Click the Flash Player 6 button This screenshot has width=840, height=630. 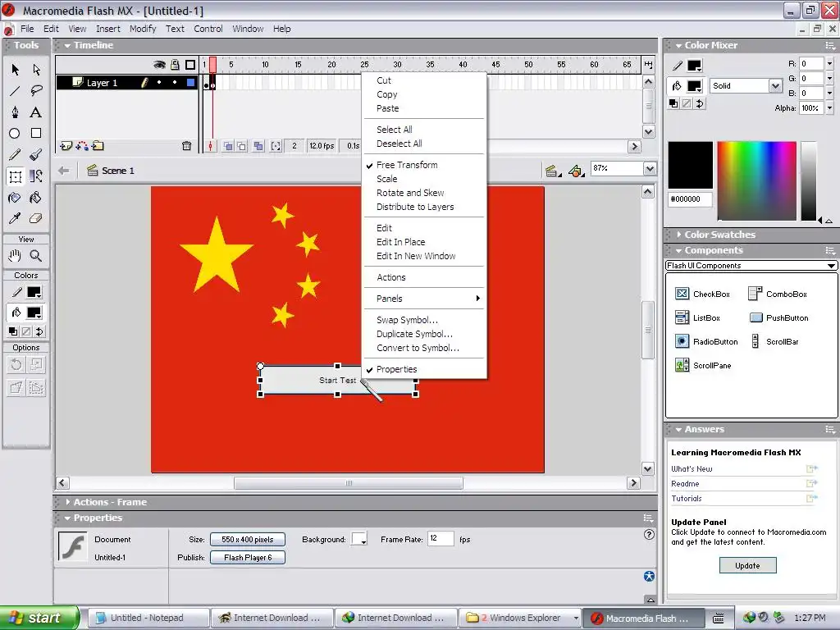248,558
